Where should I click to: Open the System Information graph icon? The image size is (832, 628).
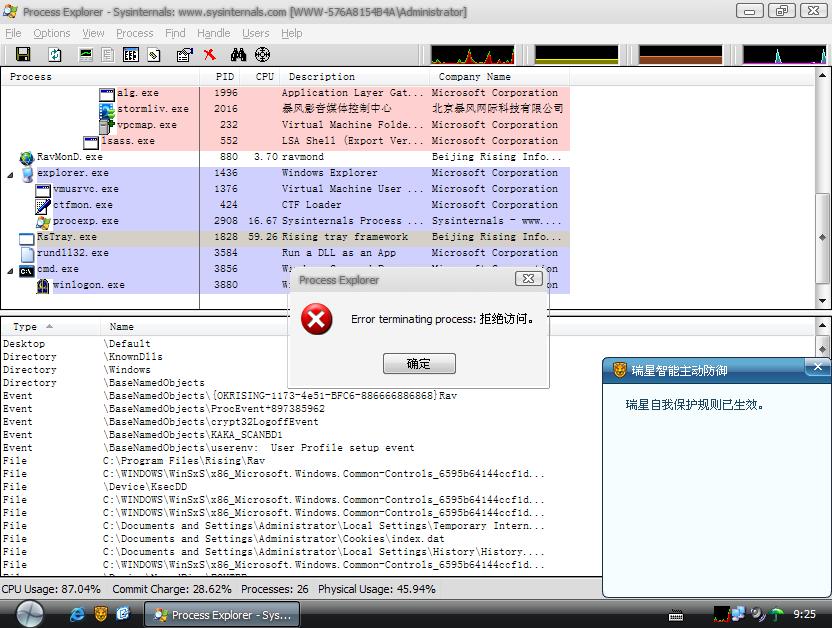pos(86,55)
